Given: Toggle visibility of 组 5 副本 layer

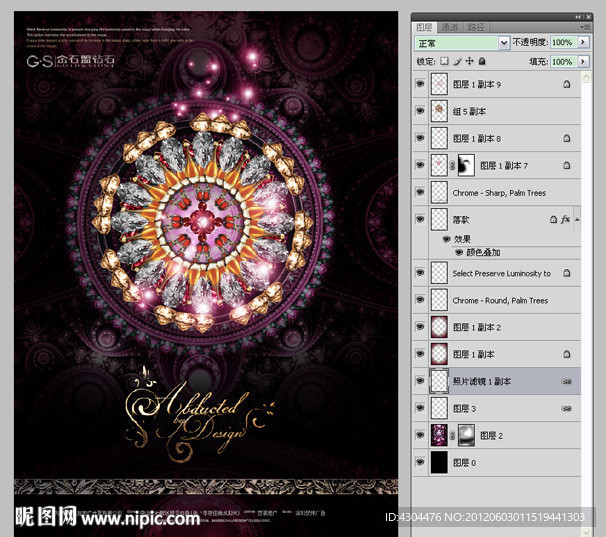Looking at the screenshot, I should [420, 113].
